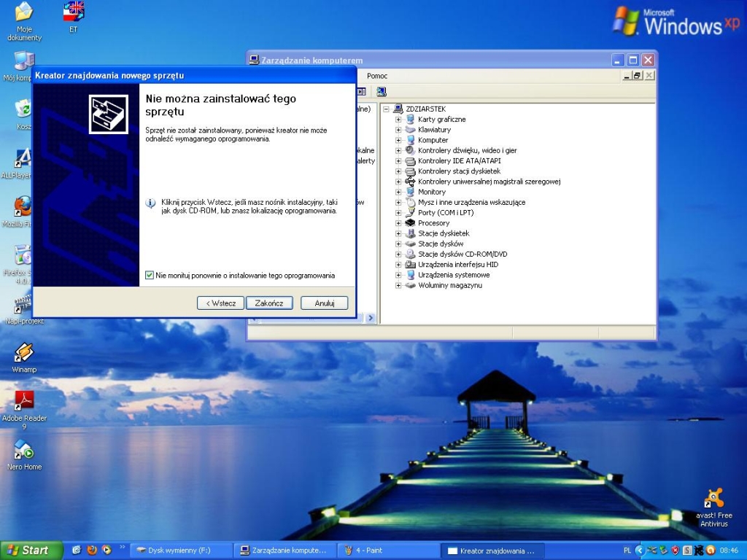Screen dimensions: 747x560
Task: Click the PL language indicator in tray
Action: click(627, 550)
